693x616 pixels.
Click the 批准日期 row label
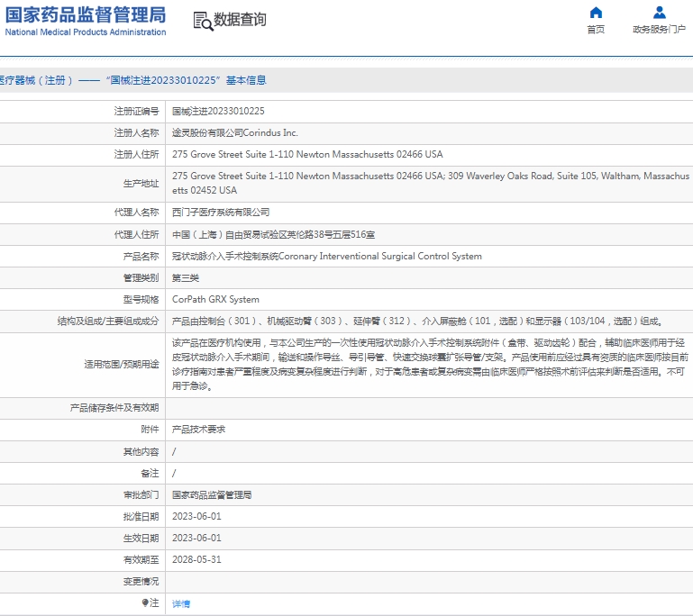pos(141,517)
